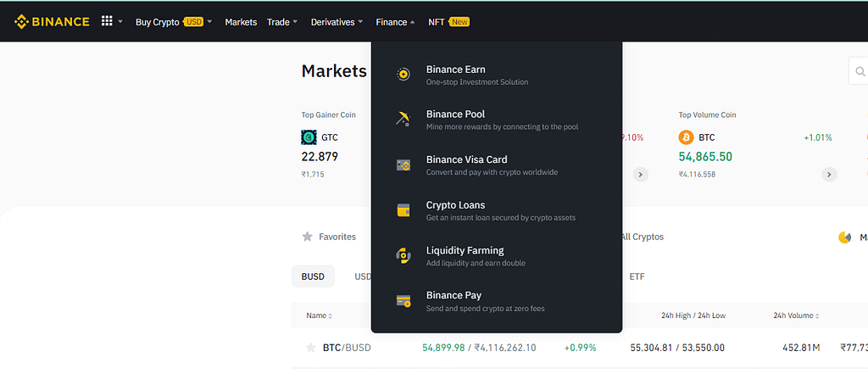The height and width of the screenshot is (374, 868).
Task: Click the +0.99% change value
Action: (x=580, y=348)
